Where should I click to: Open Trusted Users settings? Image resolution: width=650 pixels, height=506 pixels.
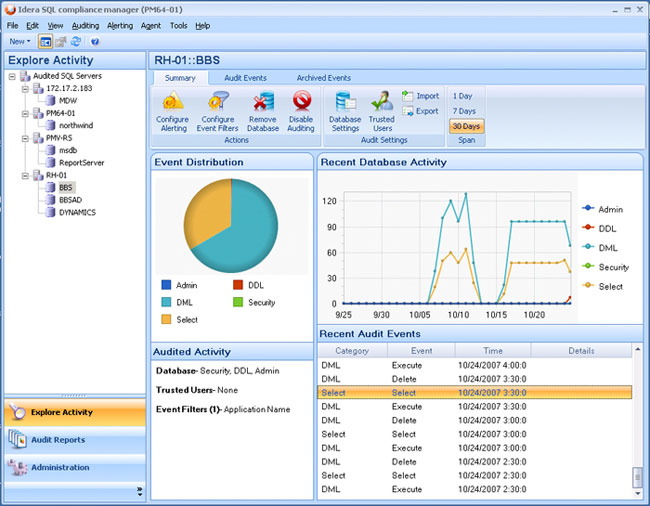pos(382,111)
